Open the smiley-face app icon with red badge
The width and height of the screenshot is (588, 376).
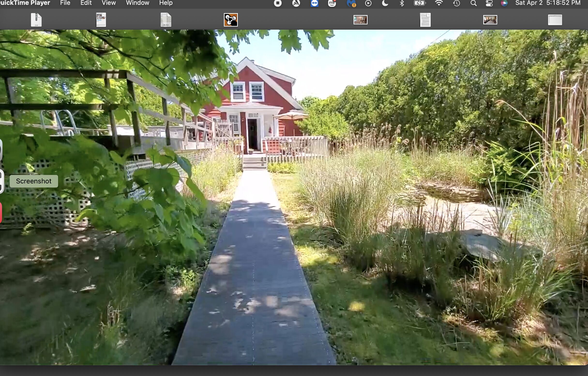point(332,3)
